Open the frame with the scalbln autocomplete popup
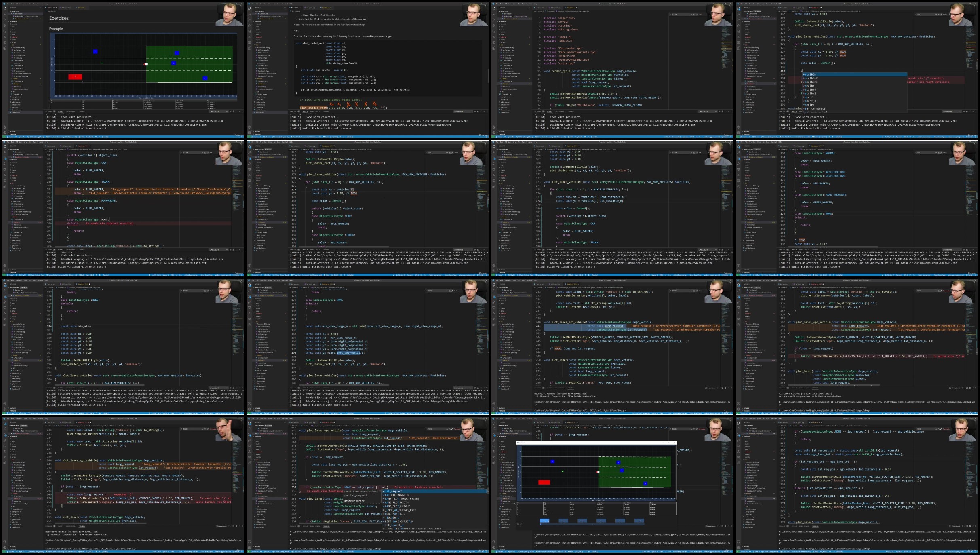Screen dimensions: 980x555 tap(857, 70)
